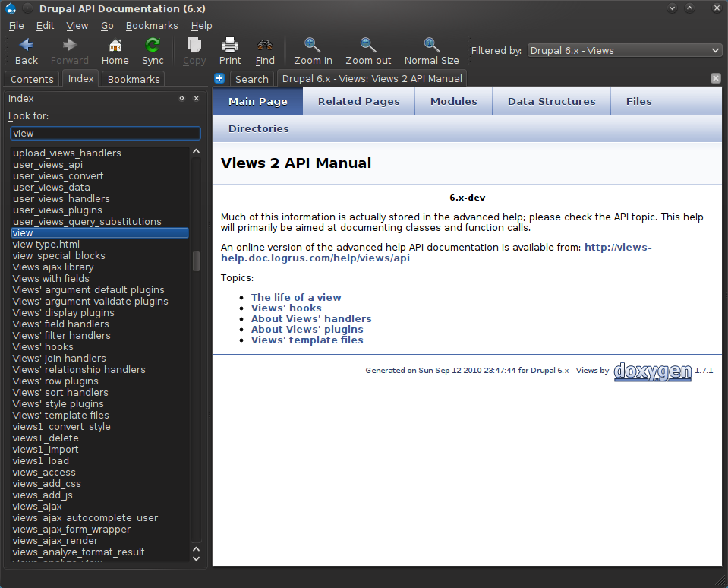Open the Edit menu
This screenshot has width=728, height=588.
pos(45,26)
